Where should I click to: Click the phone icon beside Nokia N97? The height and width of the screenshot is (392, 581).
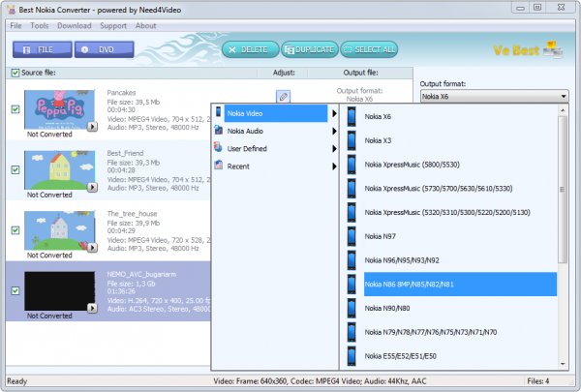click(352, 236)
